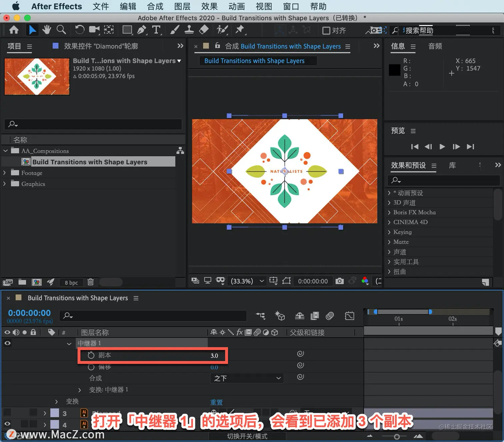Enable the 对齐 snapping checkbox
Viewport: 504px width, 442px height.
[326, 31]
